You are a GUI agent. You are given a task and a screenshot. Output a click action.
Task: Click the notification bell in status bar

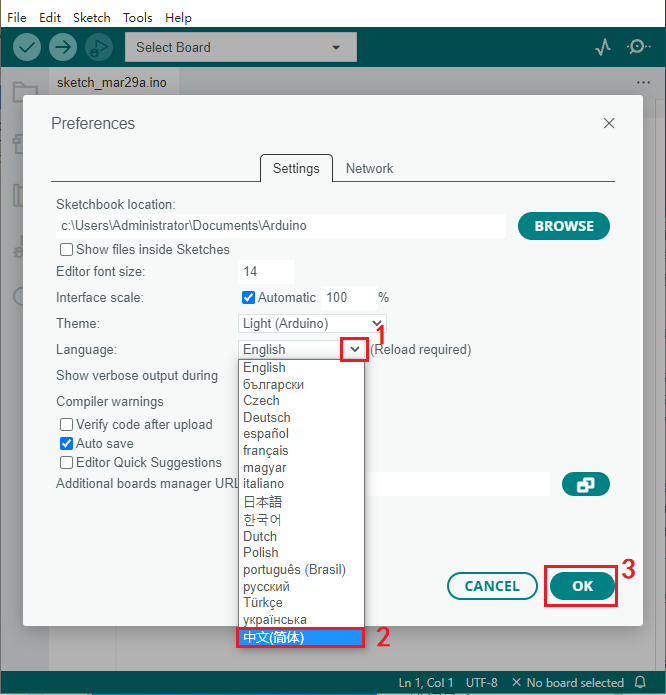640,682
